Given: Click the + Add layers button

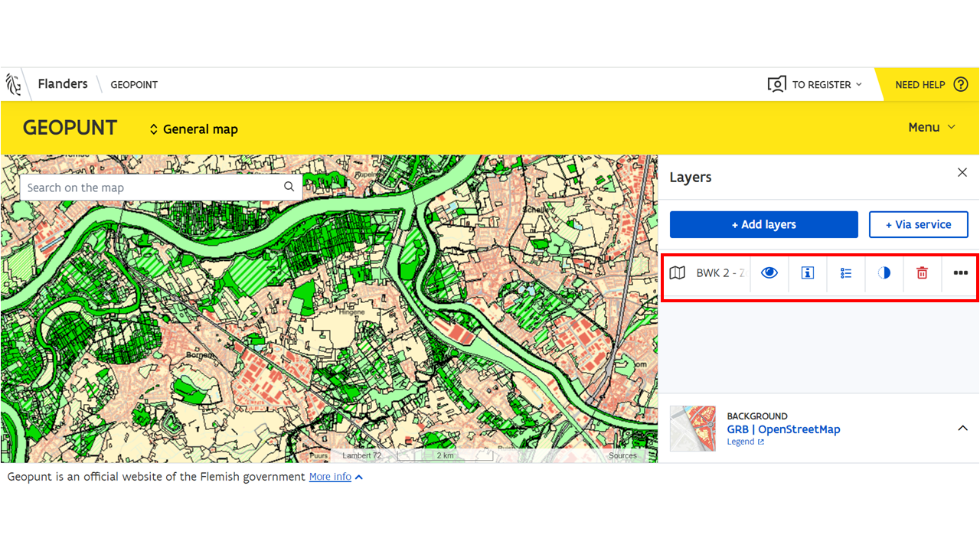Looking at the screenshot, I should (764, 224).
